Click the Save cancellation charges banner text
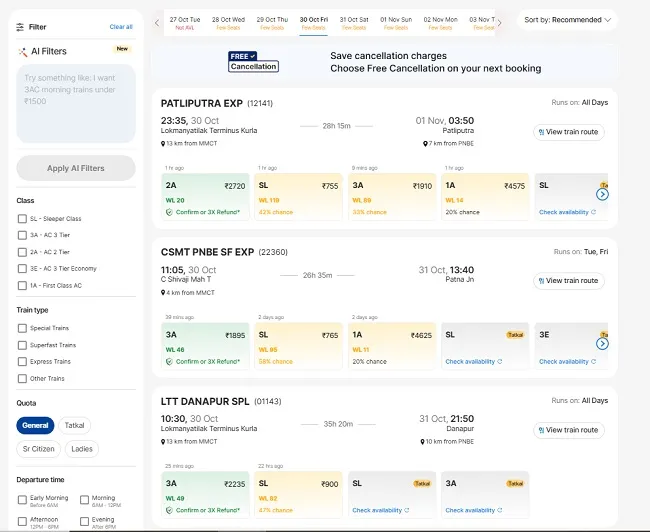The height and width of the screenshot is (532, 650). coord(436,62)
